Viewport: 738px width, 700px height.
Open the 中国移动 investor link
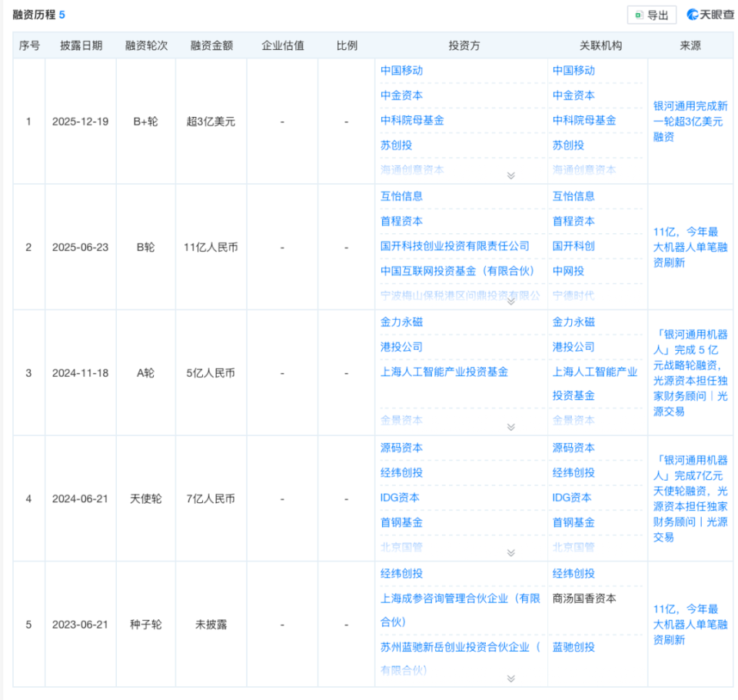click(x=400, y=70)
